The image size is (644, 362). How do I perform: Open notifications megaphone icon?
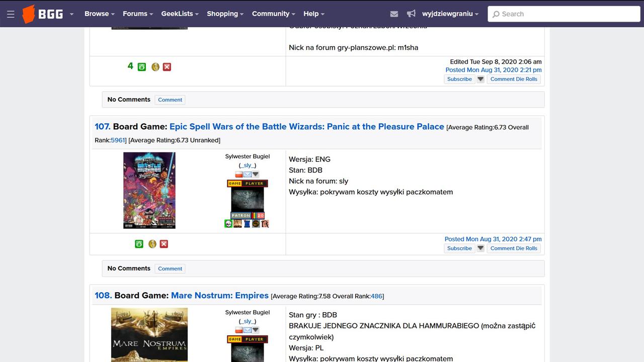pyautogui.click(x=411, y=14)
